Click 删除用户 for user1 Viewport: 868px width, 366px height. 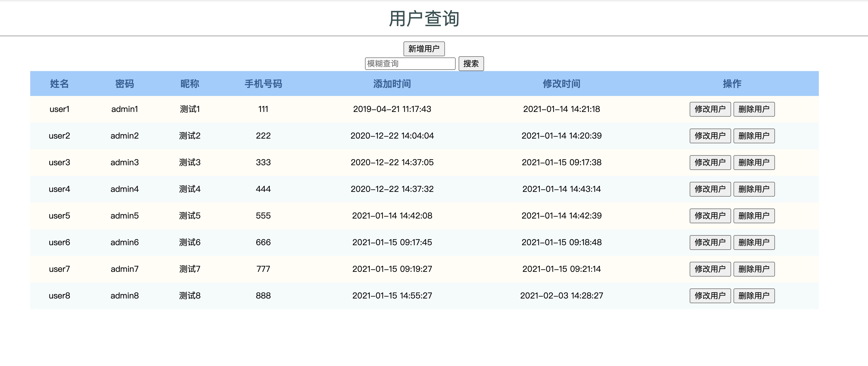click(x=754, y=109)
